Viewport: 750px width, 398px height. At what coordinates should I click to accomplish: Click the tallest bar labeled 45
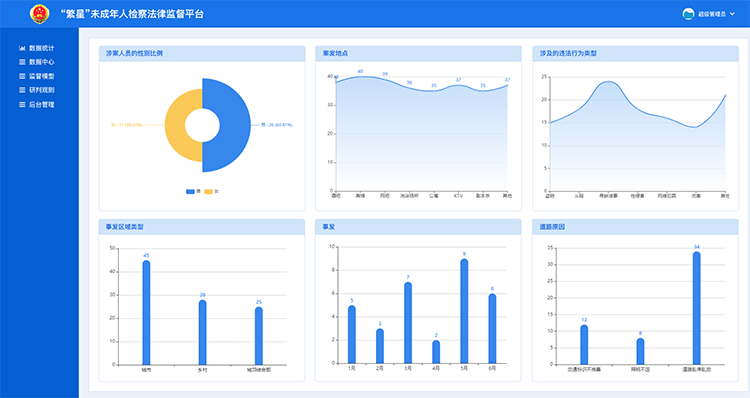click(146, 312)
